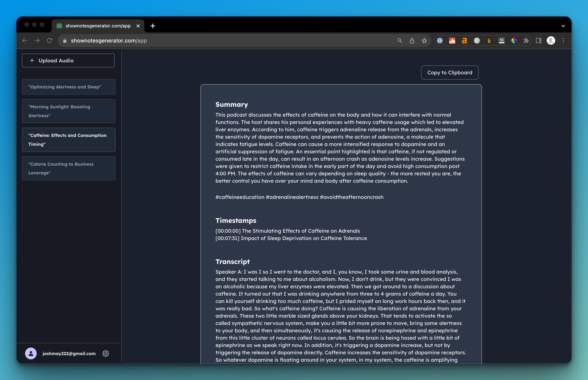Open the red castle extension icon

(x=452, y=41)
